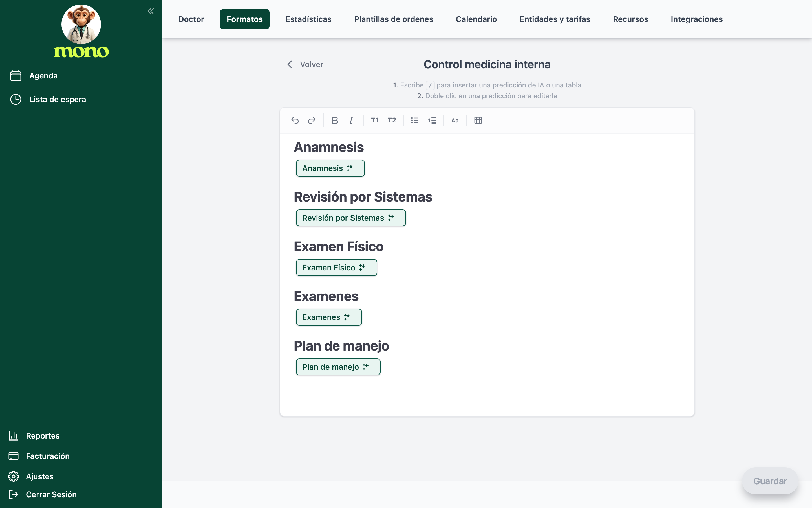
Task: Click the Control medicina interna title
Action: (487, 64)
